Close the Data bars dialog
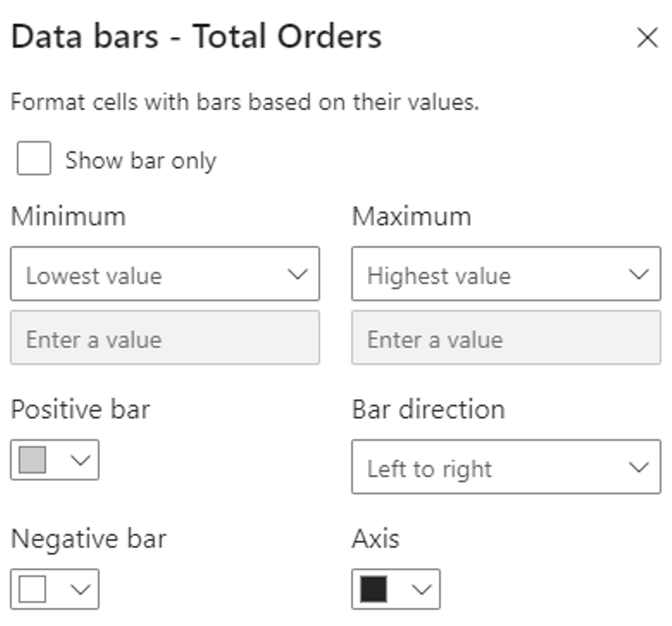Image resolution: width=672 pixels, height=626 pixels. tap(647, 38)
